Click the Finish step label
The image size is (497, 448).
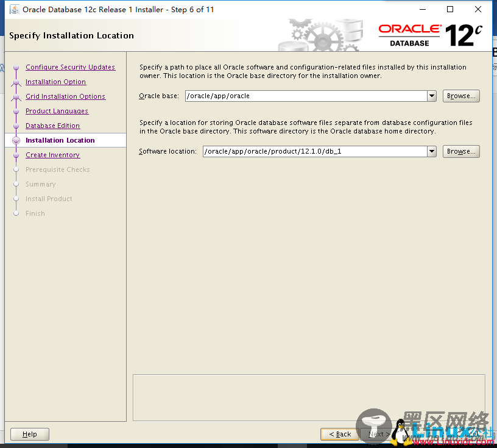click(35, 213)
